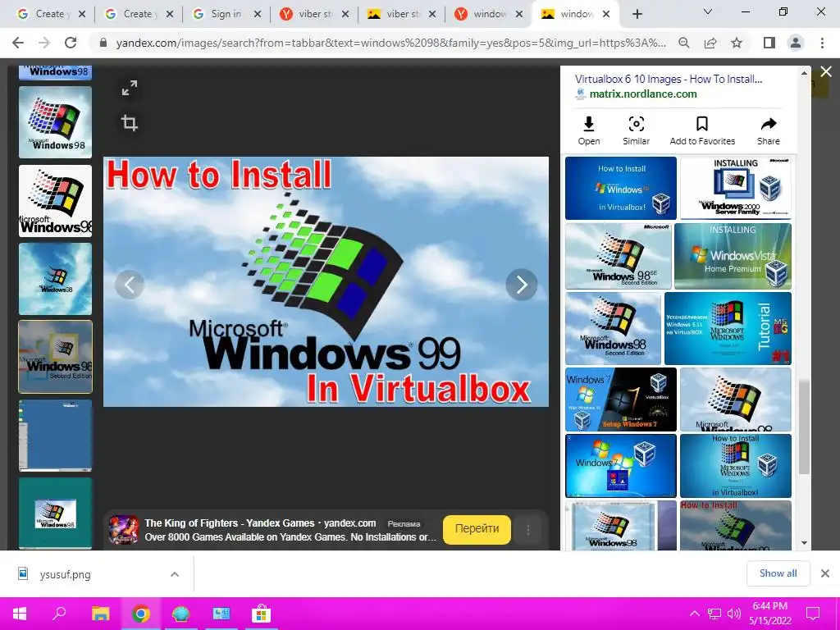Reload the current page
Screen dimensions: 840x630
(x=71, y=43)
